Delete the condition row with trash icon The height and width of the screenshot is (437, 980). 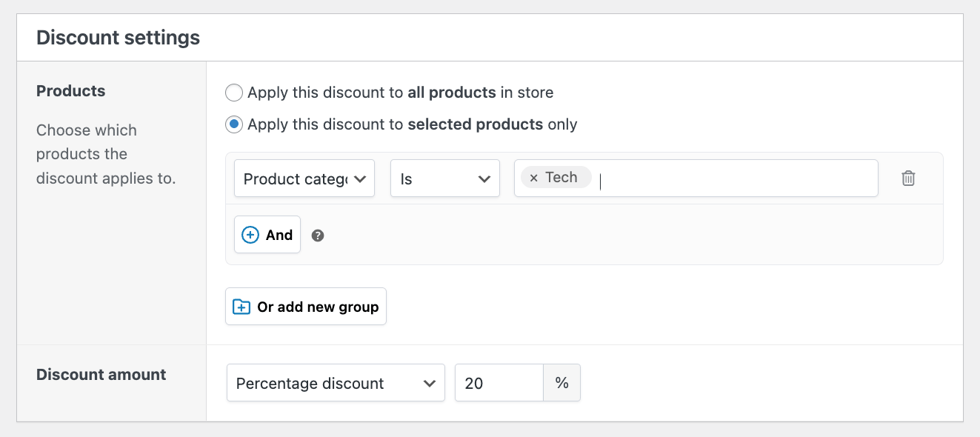pos(909,179)
